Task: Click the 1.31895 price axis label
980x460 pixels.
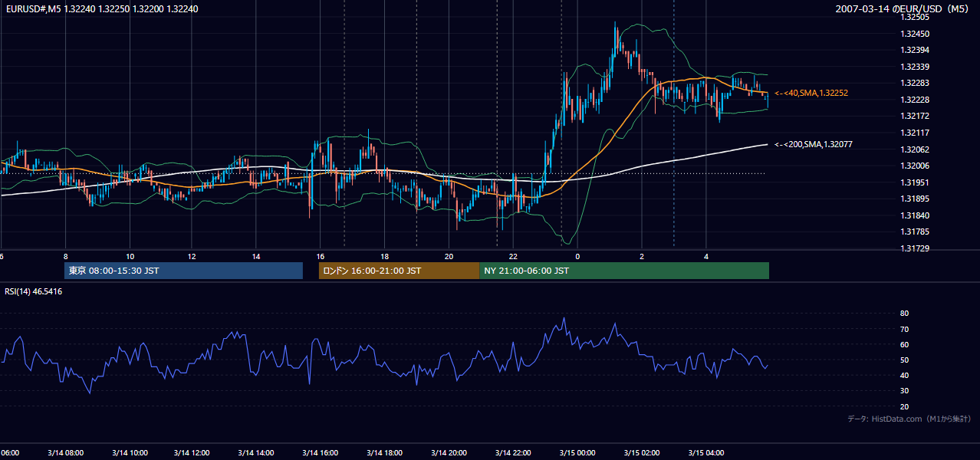Action: click(915, 199)
